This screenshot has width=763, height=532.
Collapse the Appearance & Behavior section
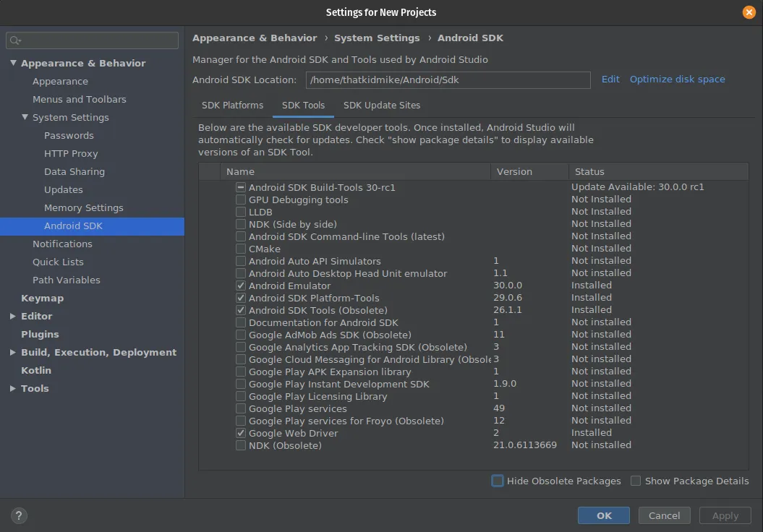[x=13, y=63]
